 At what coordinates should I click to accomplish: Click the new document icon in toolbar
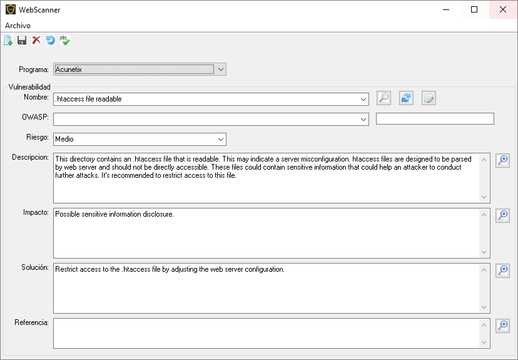pos(8,40)
